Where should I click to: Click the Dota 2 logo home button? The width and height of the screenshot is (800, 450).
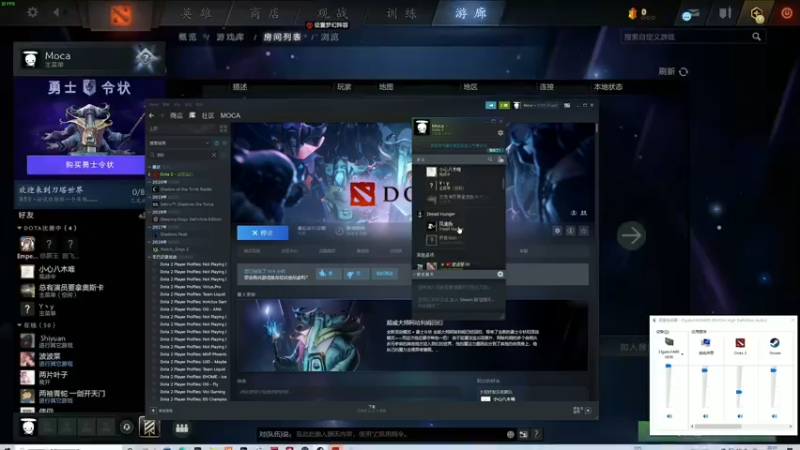(121, 15)
